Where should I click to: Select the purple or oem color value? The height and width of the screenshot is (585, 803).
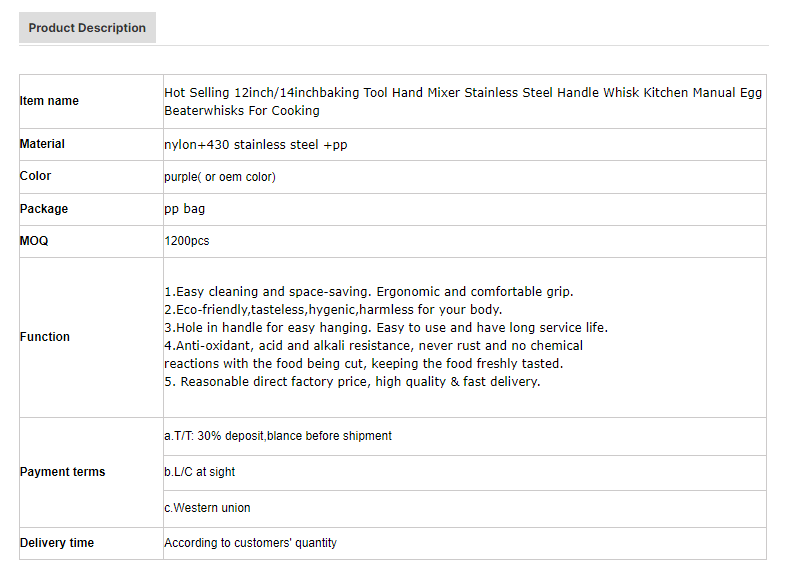pos(220,177)
